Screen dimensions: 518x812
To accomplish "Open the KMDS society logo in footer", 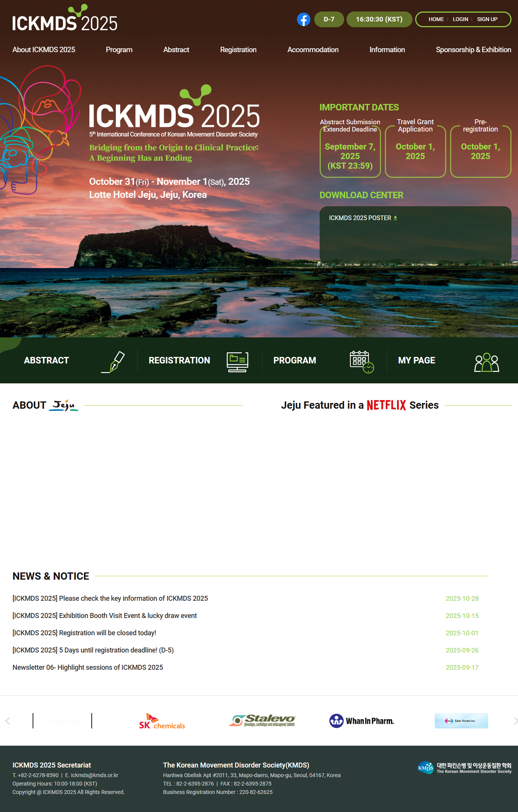I will click(464, 768).
